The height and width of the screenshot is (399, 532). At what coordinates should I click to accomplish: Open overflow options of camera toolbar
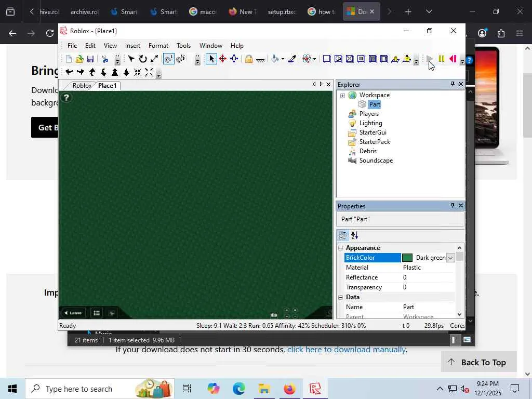tap(159, 73)
